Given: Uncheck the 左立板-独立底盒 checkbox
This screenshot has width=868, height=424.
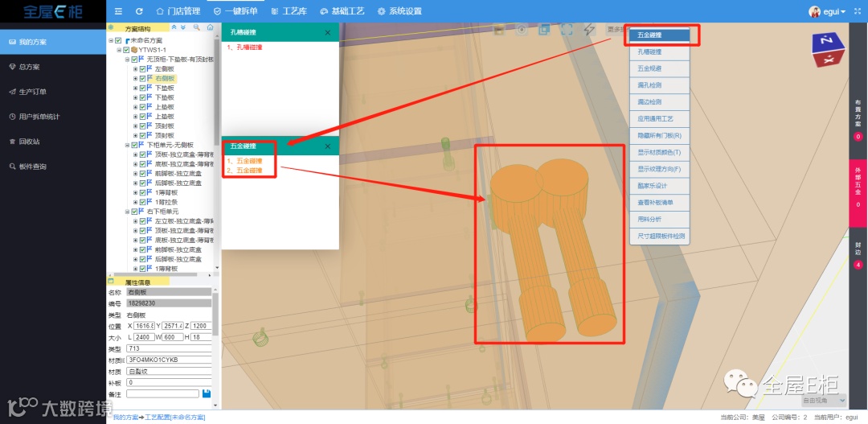Looking at the screenshot, I should click(x=143, y=221).
